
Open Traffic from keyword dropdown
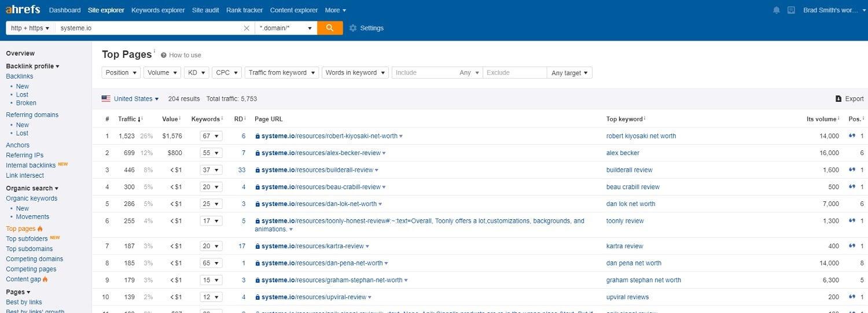pos(281,72)
